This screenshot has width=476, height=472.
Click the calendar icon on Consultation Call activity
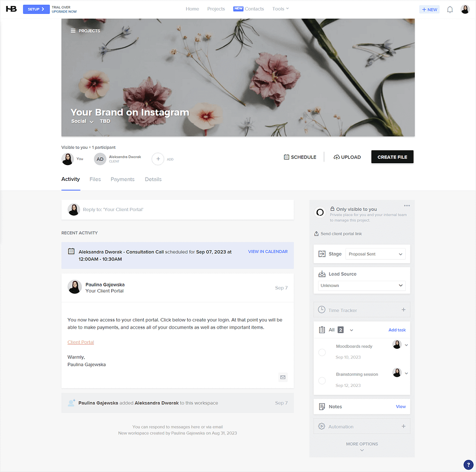[71, 251]
